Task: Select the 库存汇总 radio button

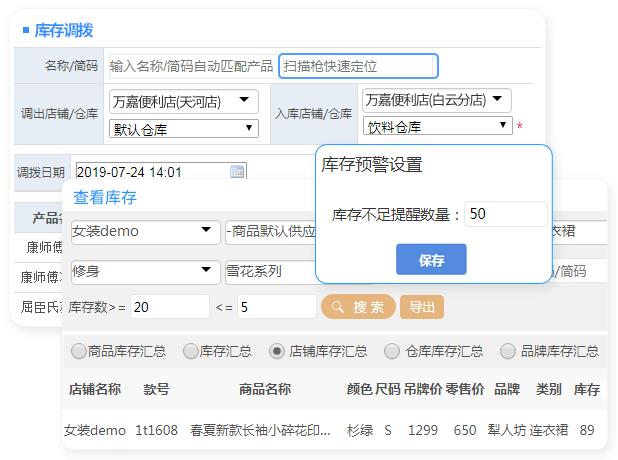Action: tap(190, 351)
